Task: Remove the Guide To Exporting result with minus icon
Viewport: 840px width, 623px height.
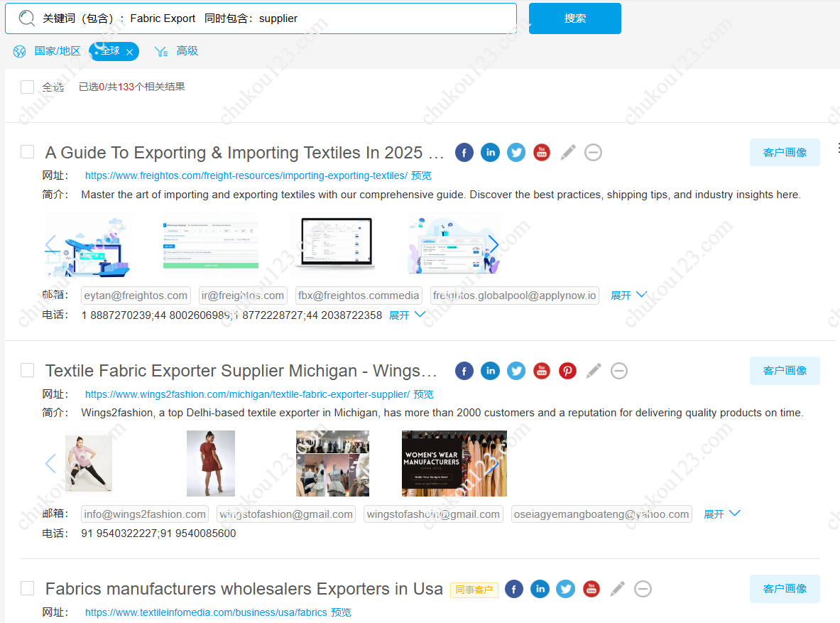Action: click(593, 153)
